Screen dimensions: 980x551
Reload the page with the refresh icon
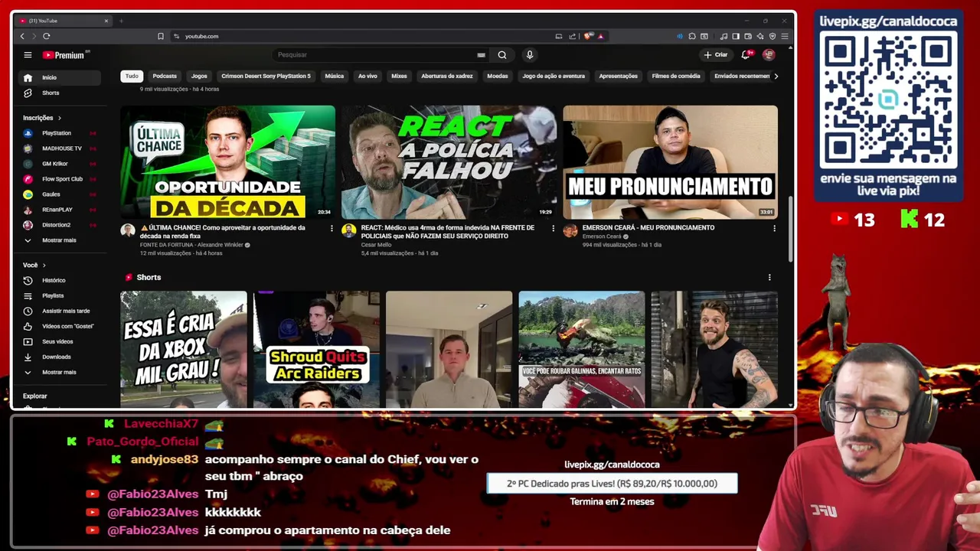tap(47, 36)
